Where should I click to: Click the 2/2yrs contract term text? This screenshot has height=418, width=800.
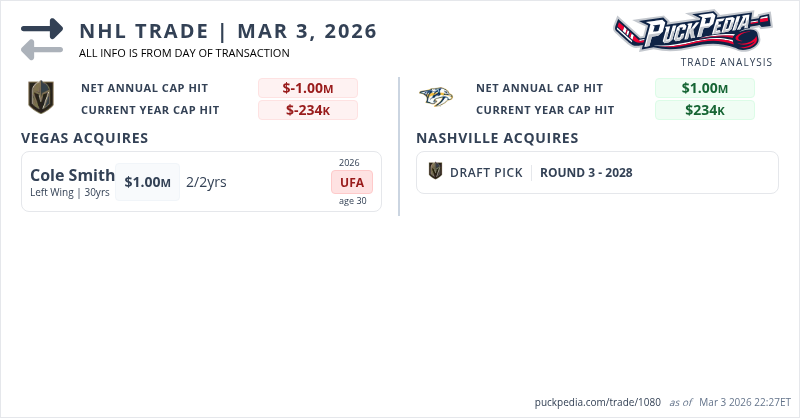(x=206, y=182)
